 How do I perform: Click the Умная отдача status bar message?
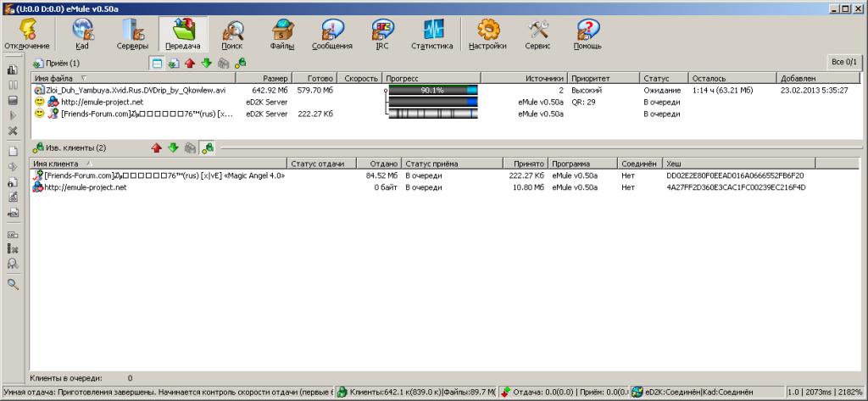(168, 393)
